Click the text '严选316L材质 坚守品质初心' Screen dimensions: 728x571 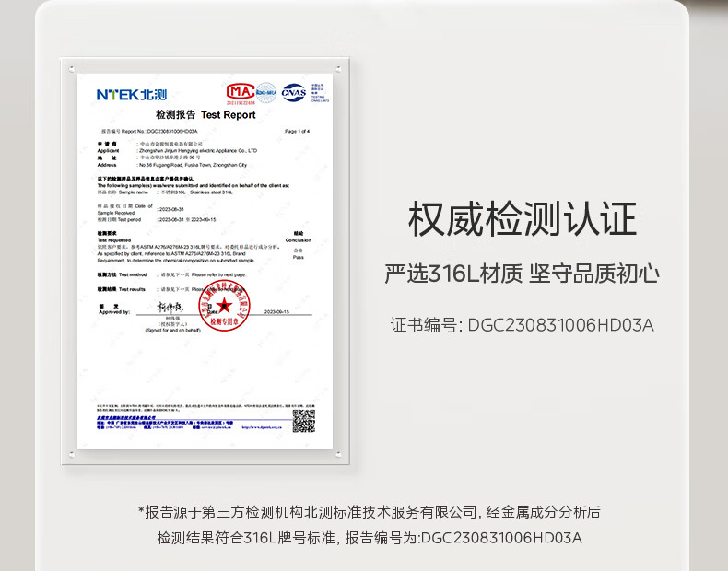pos(522,274)
